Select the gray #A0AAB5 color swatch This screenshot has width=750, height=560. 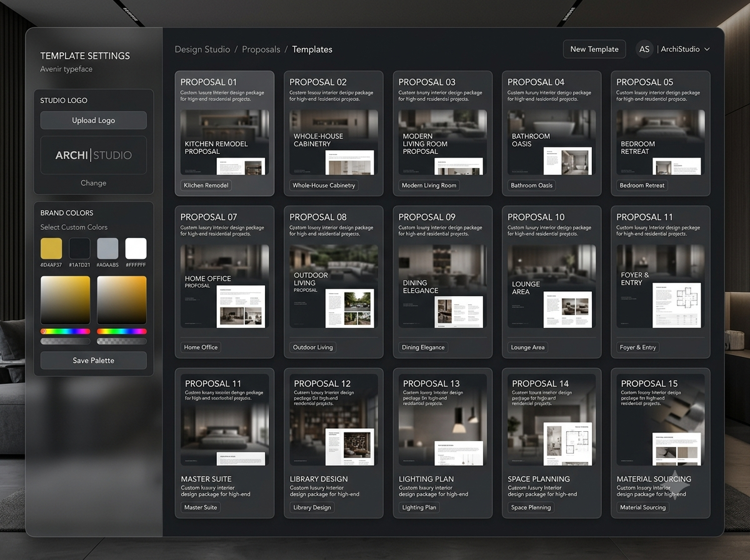coord(107,248)
